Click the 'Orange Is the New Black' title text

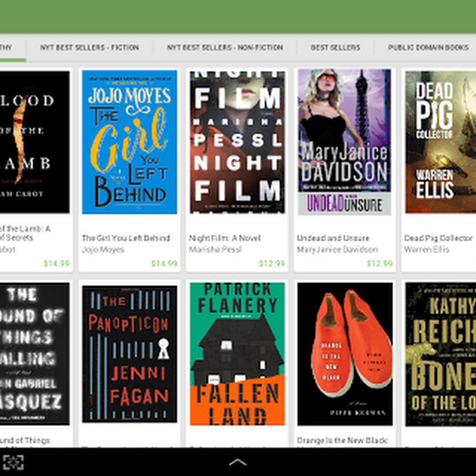pyautogui.click(x=342, y=441)
